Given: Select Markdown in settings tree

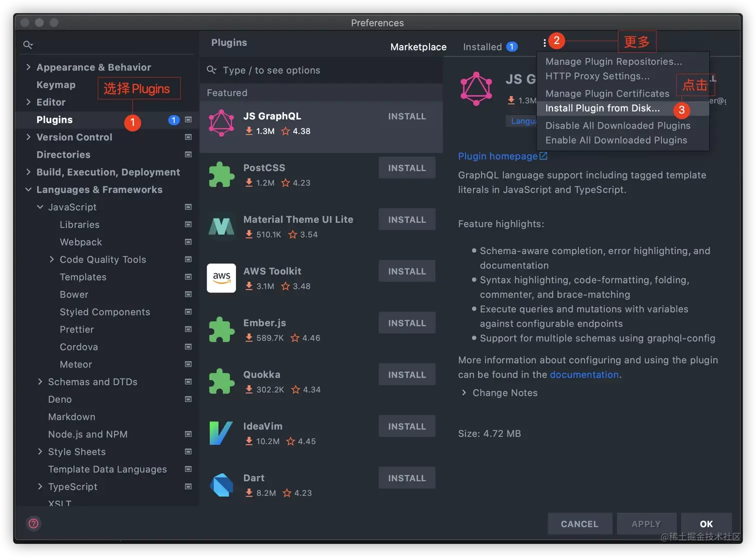Looking at the screenshot, I should click(x=71, y=416).
